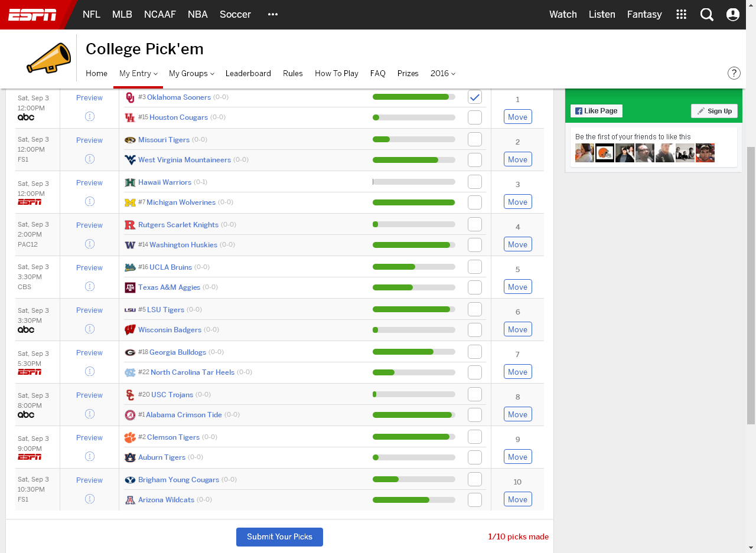The height and width of the screenshot is (553, 756).
Task: Click the Clemson Tigers paw logo
Action: [x=130, y=437]
